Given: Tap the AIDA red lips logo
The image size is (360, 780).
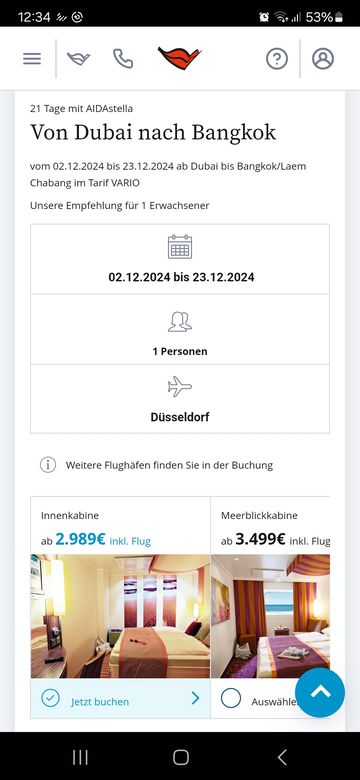Looking at the screenshot, I should point(180,58).
